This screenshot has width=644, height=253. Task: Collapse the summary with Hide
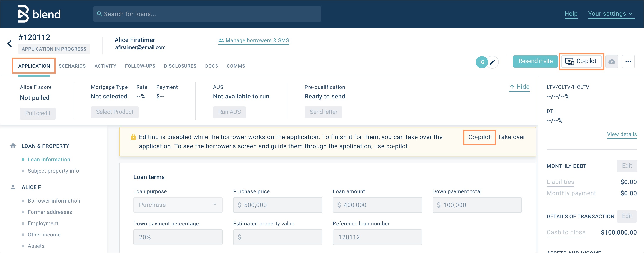(519, 87)
